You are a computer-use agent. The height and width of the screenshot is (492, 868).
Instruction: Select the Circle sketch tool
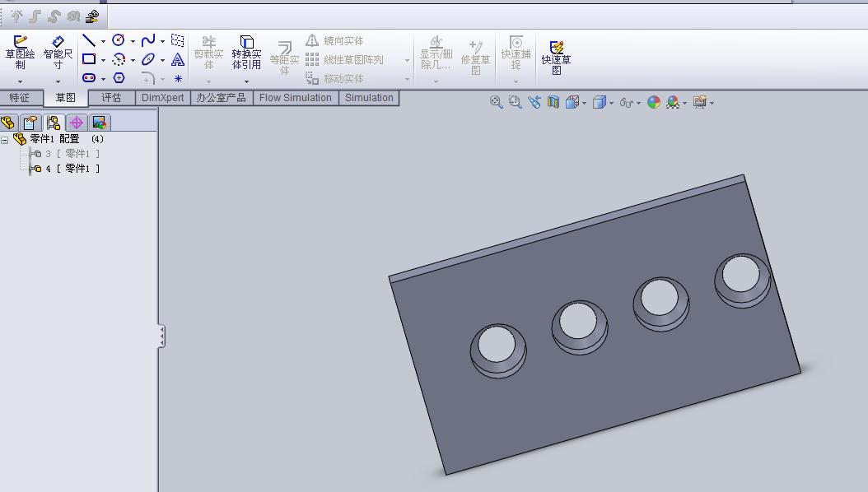[x=118, y=40]
